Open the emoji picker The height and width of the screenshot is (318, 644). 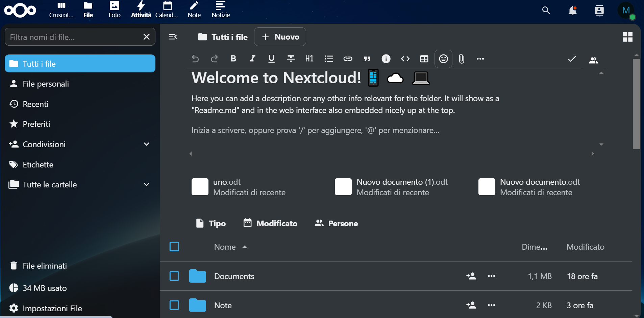[x=443, y=59]
